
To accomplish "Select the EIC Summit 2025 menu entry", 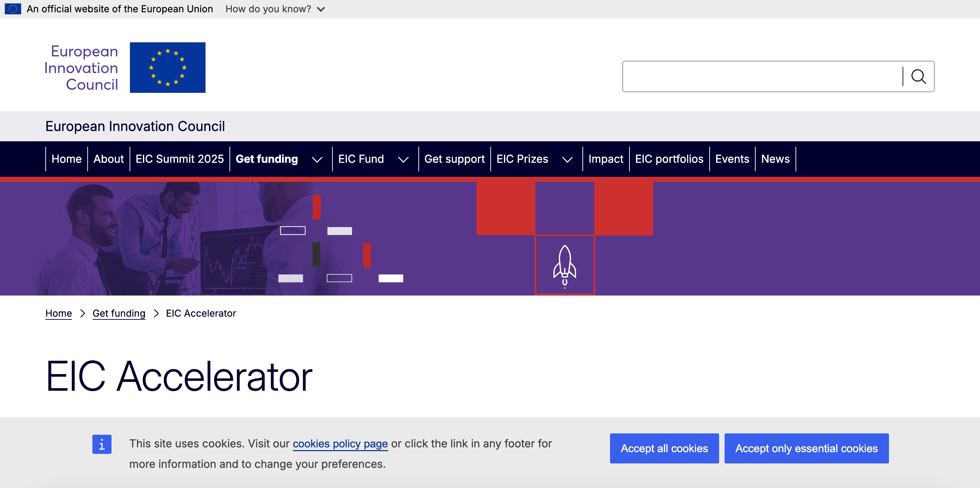I will click(x=180, y=159).
